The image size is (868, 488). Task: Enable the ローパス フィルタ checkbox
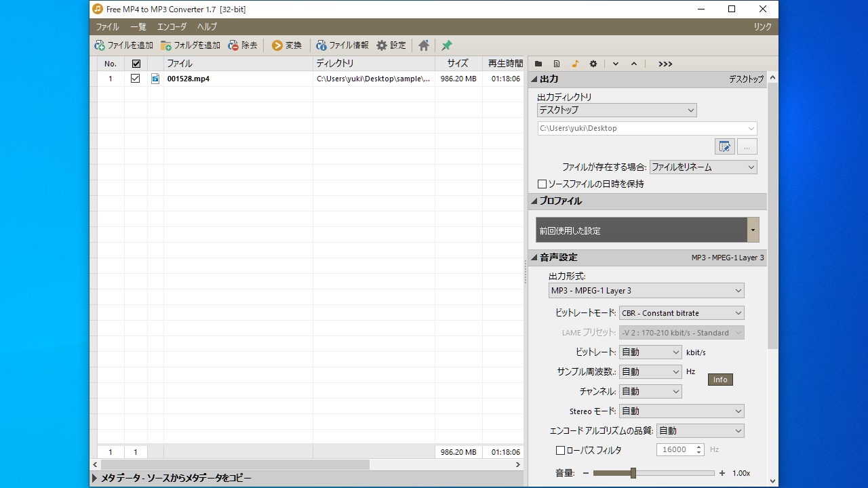tap(560, 450)
